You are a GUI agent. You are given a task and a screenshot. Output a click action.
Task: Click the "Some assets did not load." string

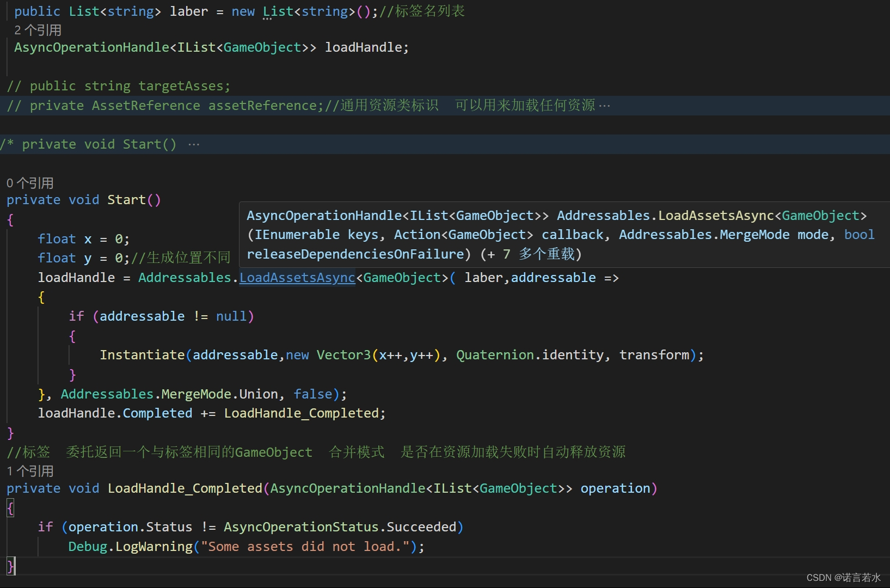tap(305, 547)
